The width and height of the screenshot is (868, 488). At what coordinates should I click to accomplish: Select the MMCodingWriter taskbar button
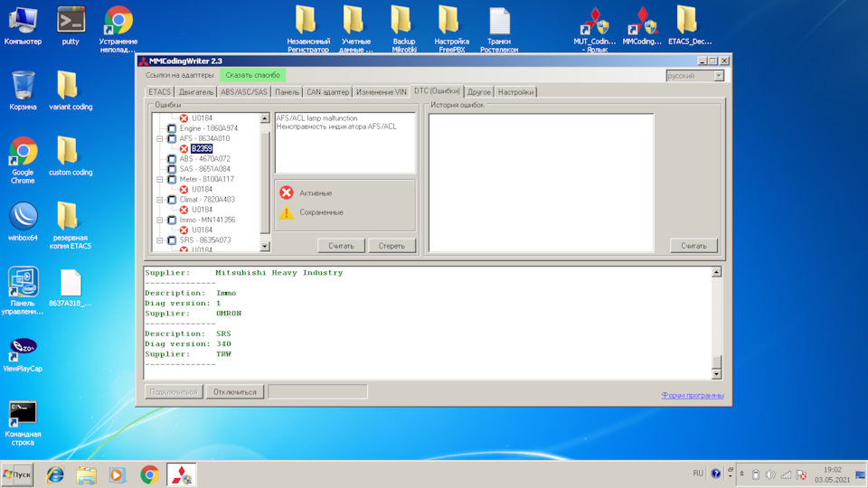181,474
